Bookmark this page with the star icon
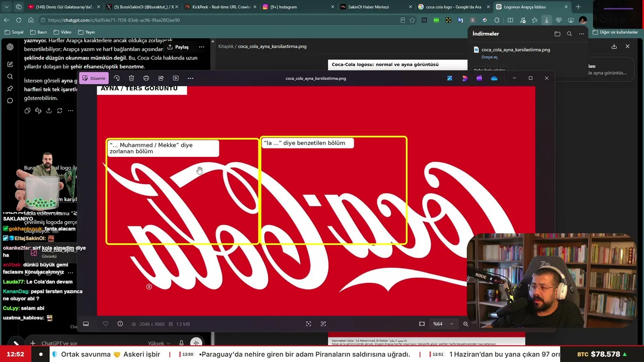The width and height of the screenshot is (644, 362). click(413, 20)
